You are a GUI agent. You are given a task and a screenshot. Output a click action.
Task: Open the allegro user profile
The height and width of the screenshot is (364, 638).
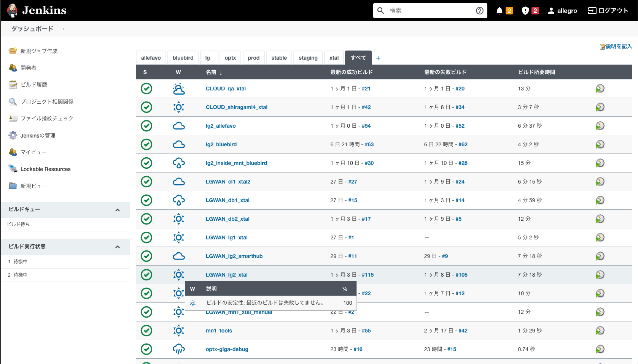click(562, 11)
